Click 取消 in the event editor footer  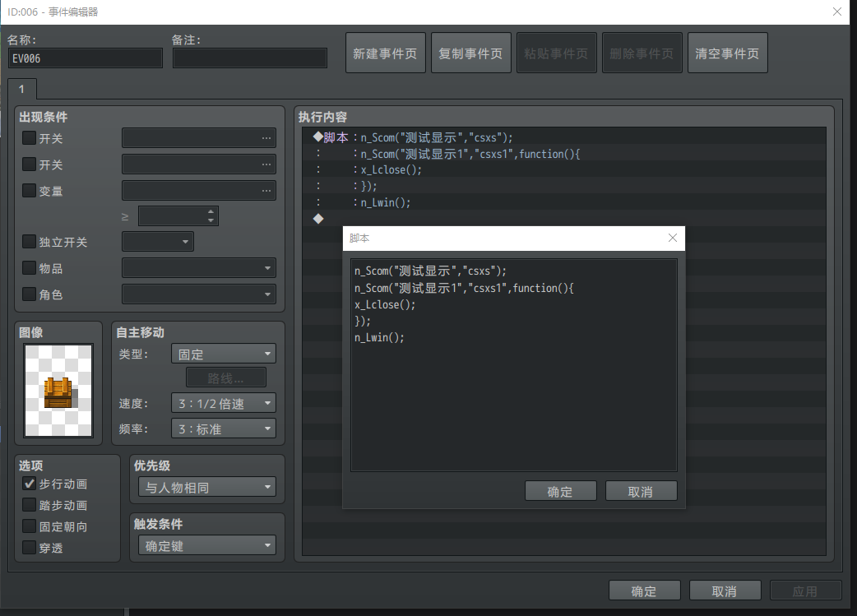click(x=725, y=591)
